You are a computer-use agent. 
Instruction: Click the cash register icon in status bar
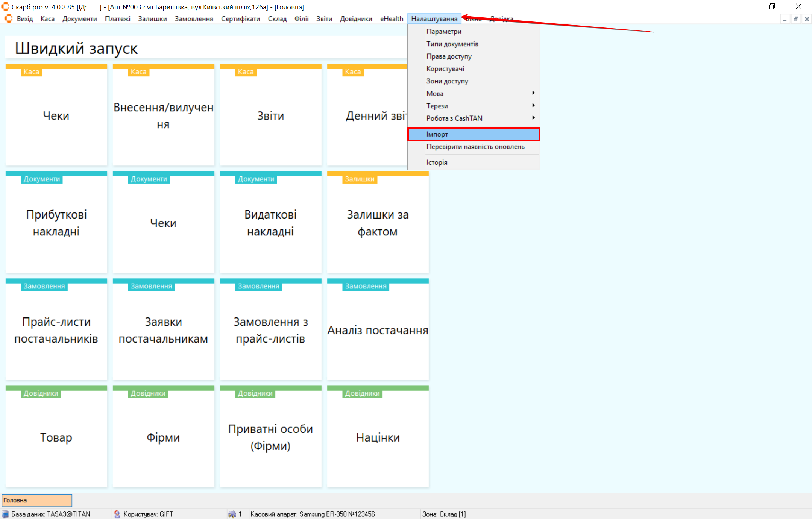[232, 514]
